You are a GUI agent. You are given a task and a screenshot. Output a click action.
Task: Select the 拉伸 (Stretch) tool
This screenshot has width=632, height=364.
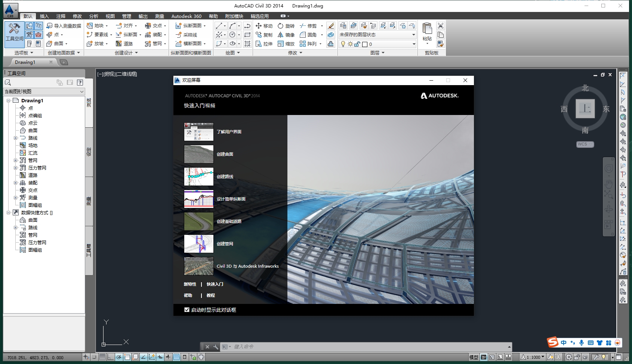(x=264, y=44)
